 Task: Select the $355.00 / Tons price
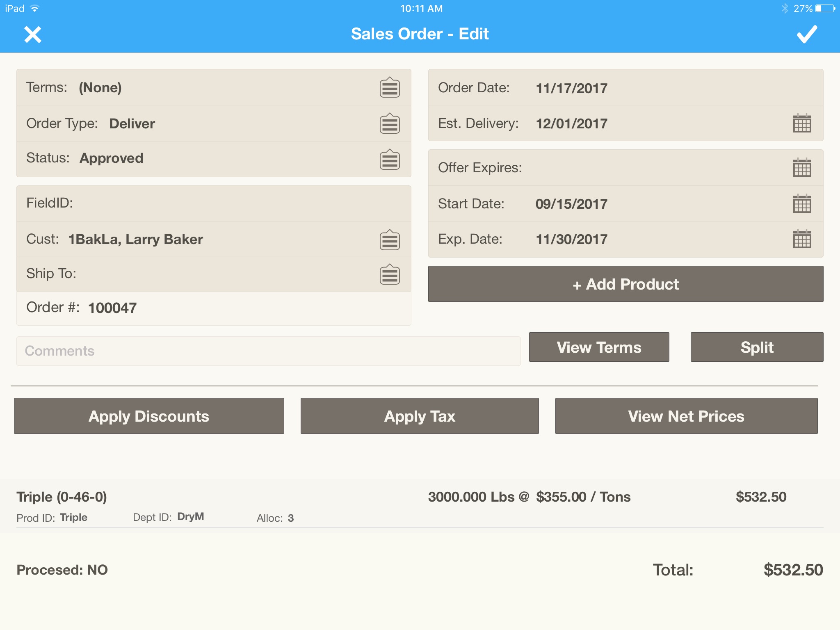(x=583, y=497)
